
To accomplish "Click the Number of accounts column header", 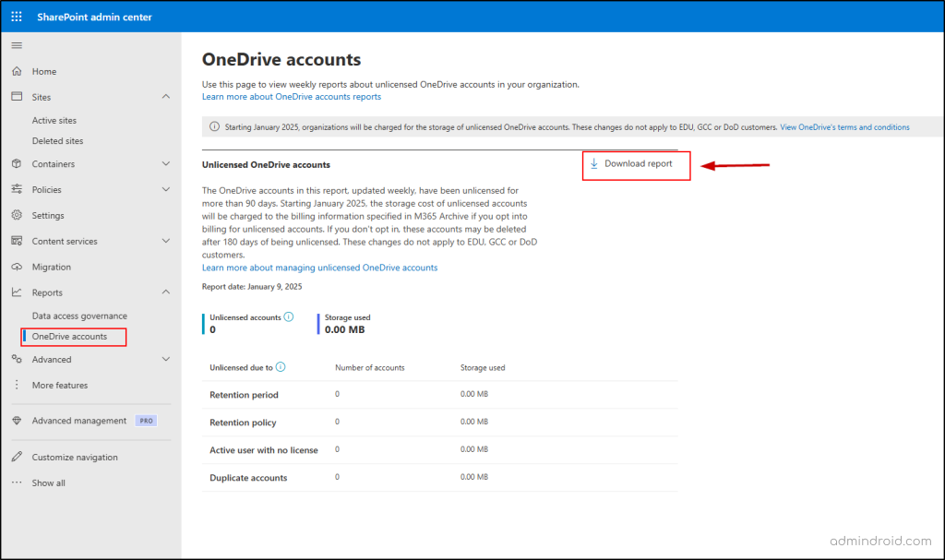I will pos(369,368).
